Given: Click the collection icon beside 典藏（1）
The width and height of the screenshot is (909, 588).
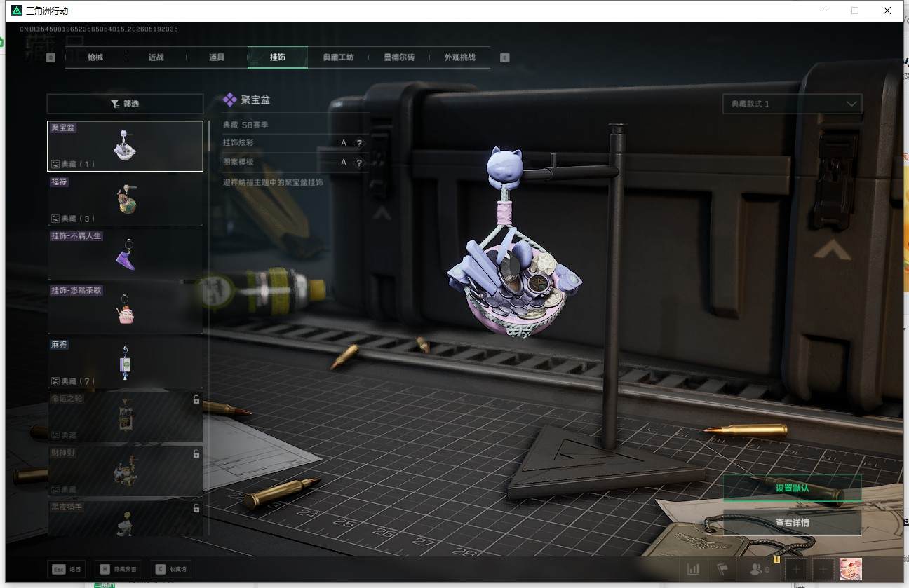Looking at the screenshot, I should click(55, 165).
